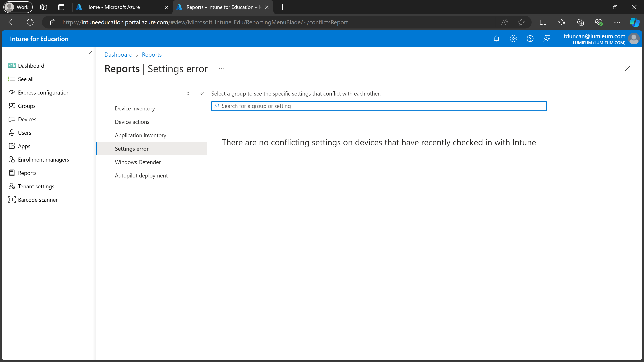644x362 pixels.
Task: Click Dashboard breadcrumb link
Action: pyautogui.click(x=119, y=54)
